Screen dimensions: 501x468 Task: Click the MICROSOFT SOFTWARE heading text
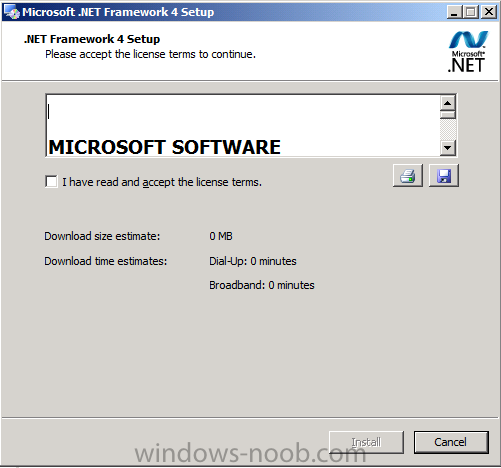[165, 147]
